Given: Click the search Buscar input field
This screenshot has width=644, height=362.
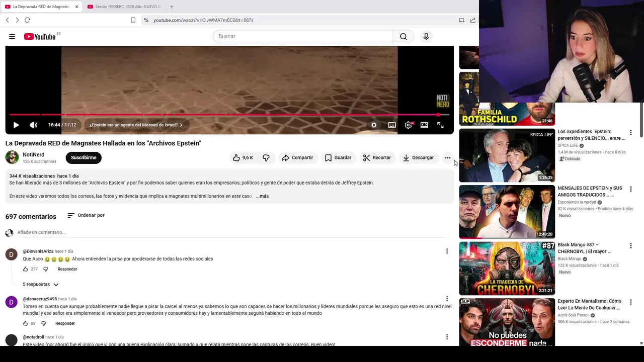Looking at the screenshot, I should click(x=303, y=37).
